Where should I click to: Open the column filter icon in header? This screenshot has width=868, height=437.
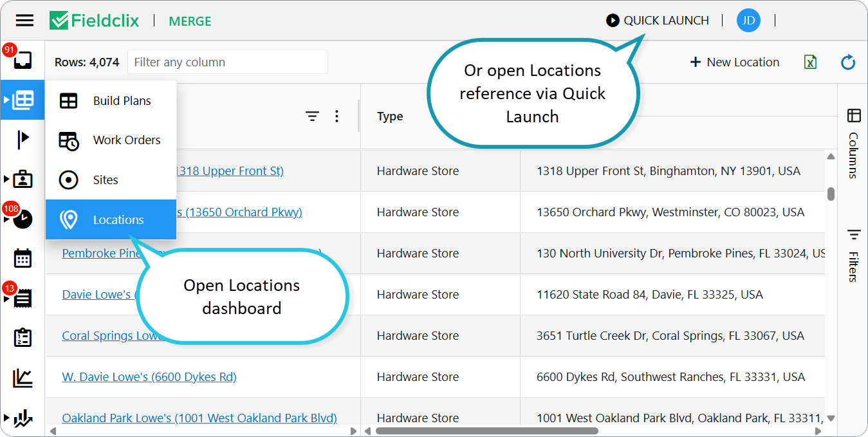tap(312, 116)
